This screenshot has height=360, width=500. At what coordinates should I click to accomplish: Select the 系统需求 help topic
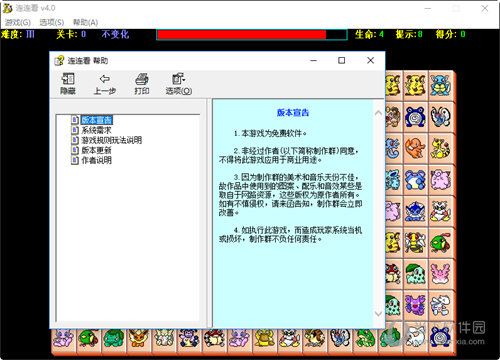point(96,130)
